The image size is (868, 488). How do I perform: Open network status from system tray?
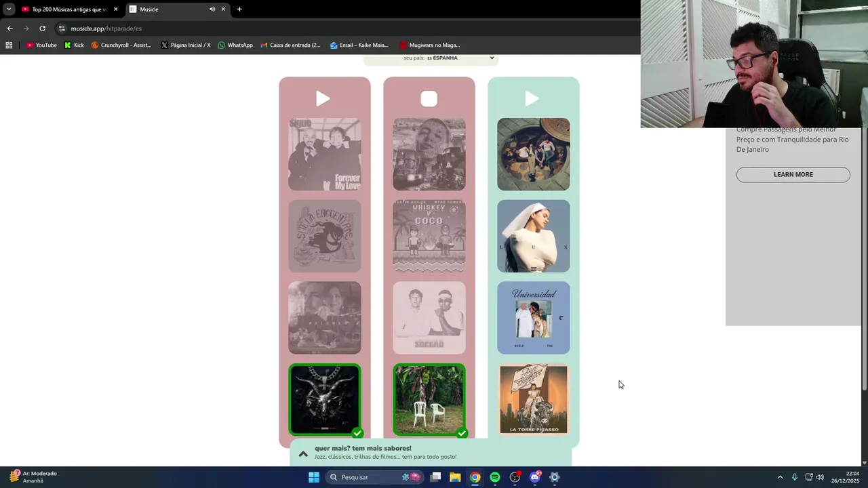click(808, 477)
